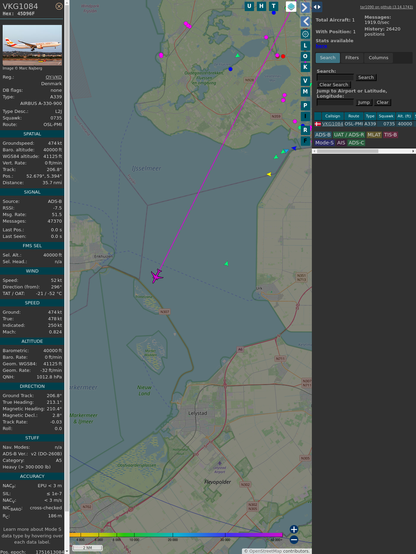Screen dimensions: 416x554
Task: Toggle the T tracks button
Action: [x=273, y=6]
